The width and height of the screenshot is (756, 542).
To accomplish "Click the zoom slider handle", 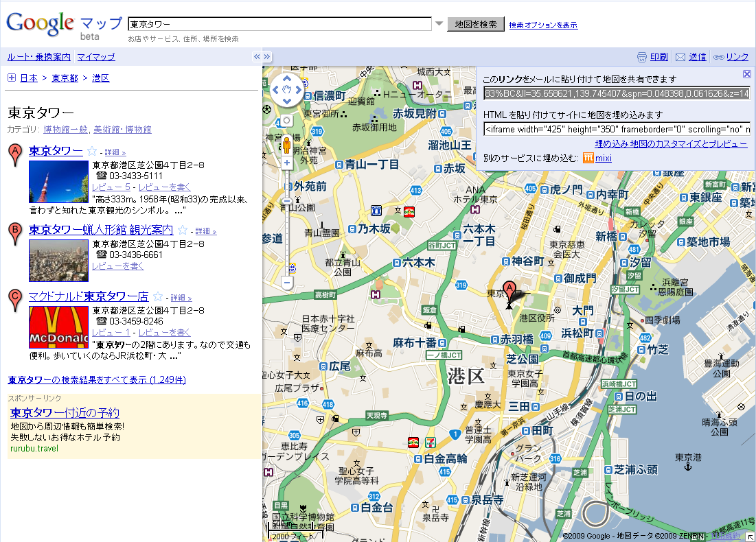I will pos(287,200).
